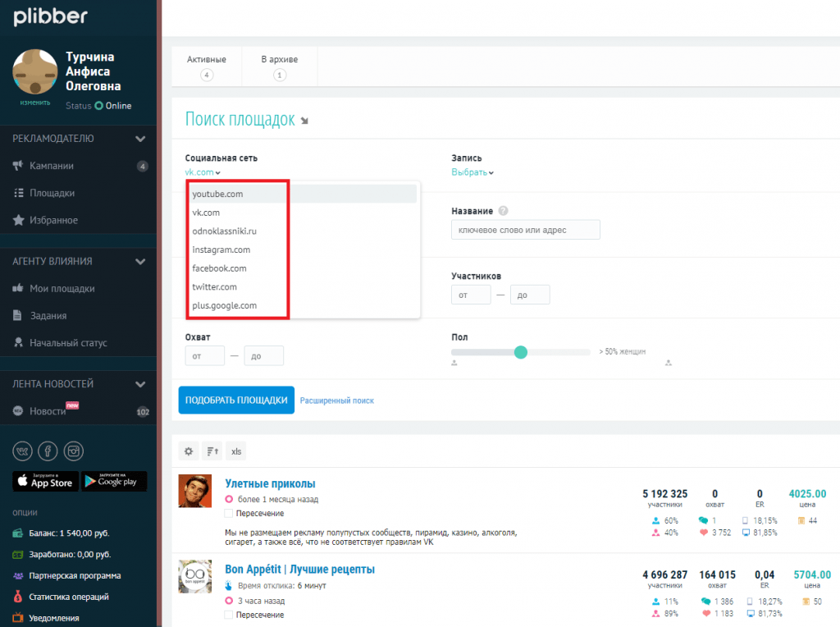The height and width of the screenshot is (627, 840).
Task: Click the Пол gender slider handle
Action: click(x=520, y=352)
